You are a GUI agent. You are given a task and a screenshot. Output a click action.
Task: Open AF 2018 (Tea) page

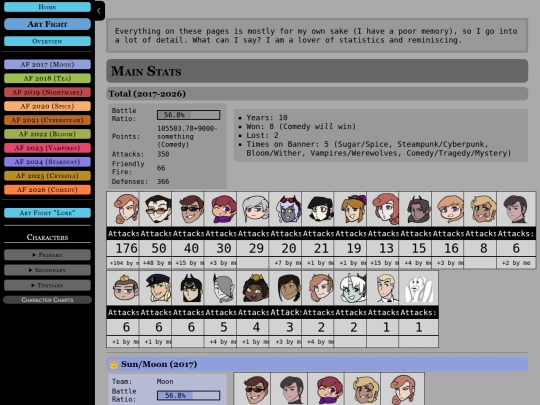(48, 78)
